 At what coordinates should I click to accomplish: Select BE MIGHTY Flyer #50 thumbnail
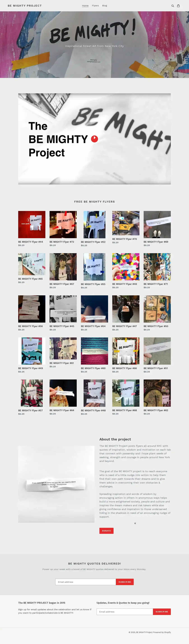[x=157, y=309]
